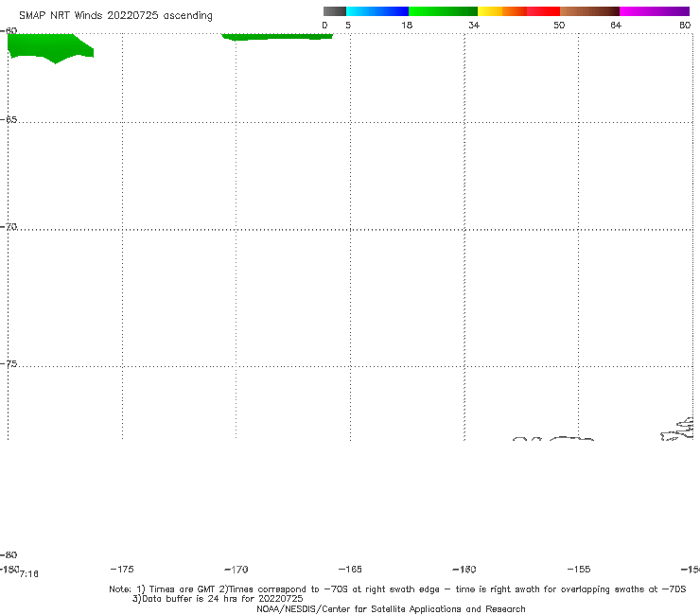Click the note line "Times are GMT"
The width and height of the screenshot is (700, 615).
[183, 589]
